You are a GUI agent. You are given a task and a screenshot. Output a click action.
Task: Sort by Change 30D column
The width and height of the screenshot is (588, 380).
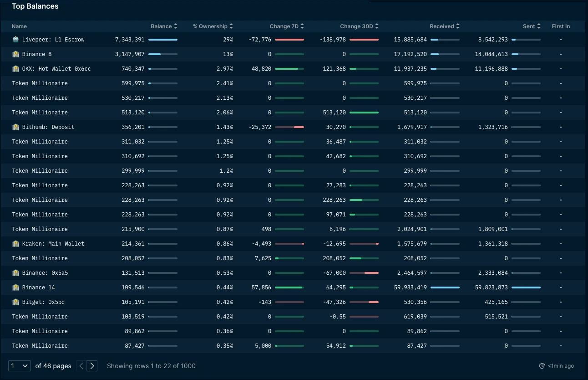359,26
